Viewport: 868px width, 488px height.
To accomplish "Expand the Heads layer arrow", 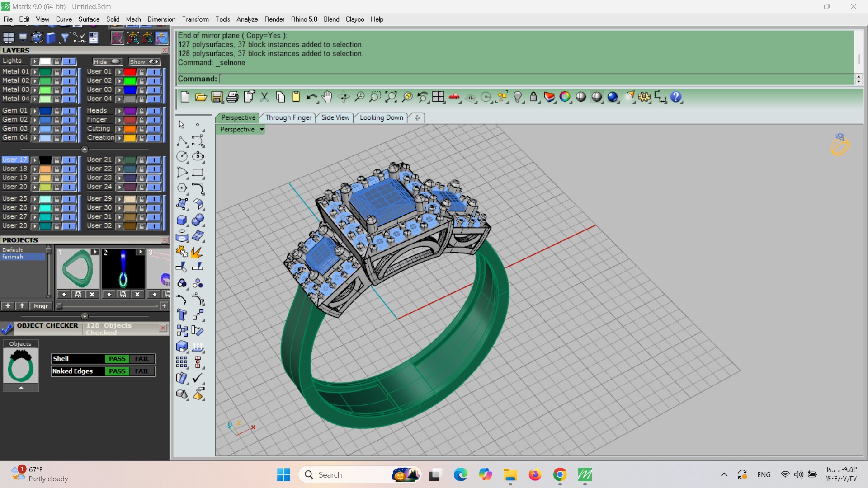I will click(x=119, y=111).
